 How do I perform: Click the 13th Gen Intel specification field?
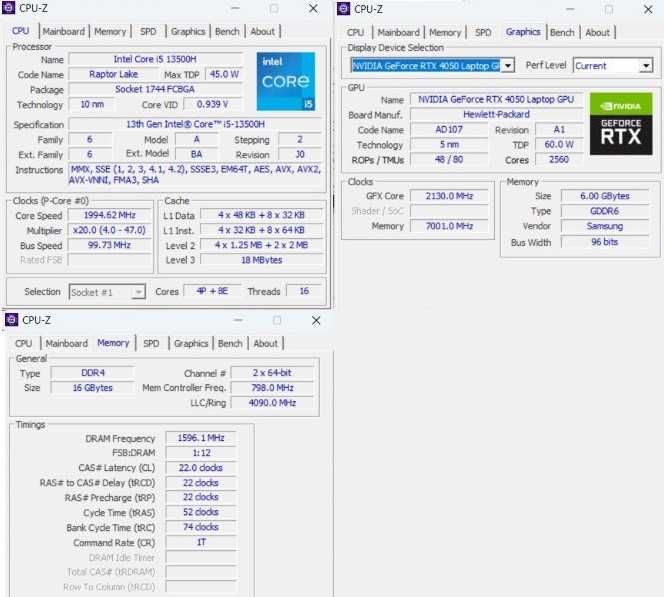click(x=195, y=124)
